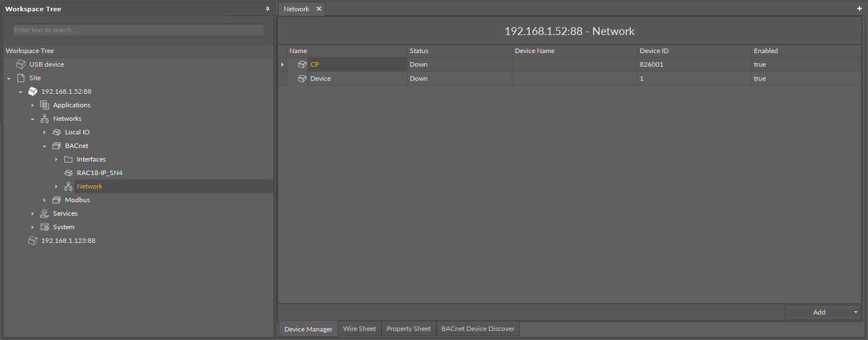Select the RAC18-IP_SN4 device icon
Screen dimensions: 868x340
(x=68, y=172)
